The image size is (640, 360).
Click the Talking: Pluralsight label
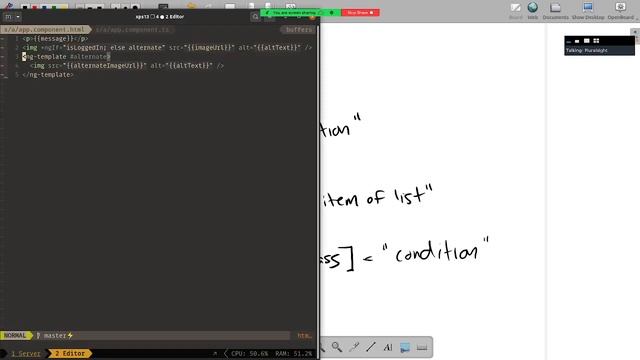587,51
